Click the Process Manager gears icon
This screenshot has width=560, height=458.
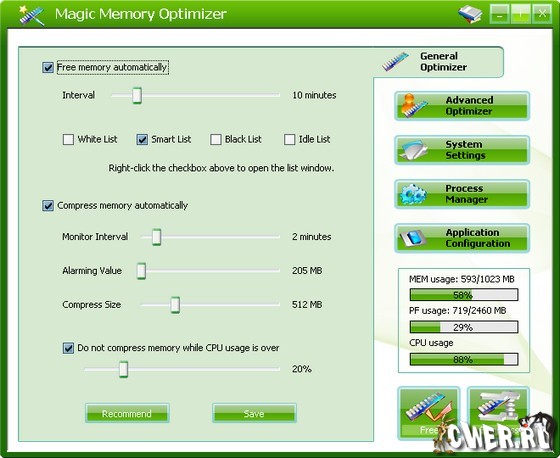[413, 194]
